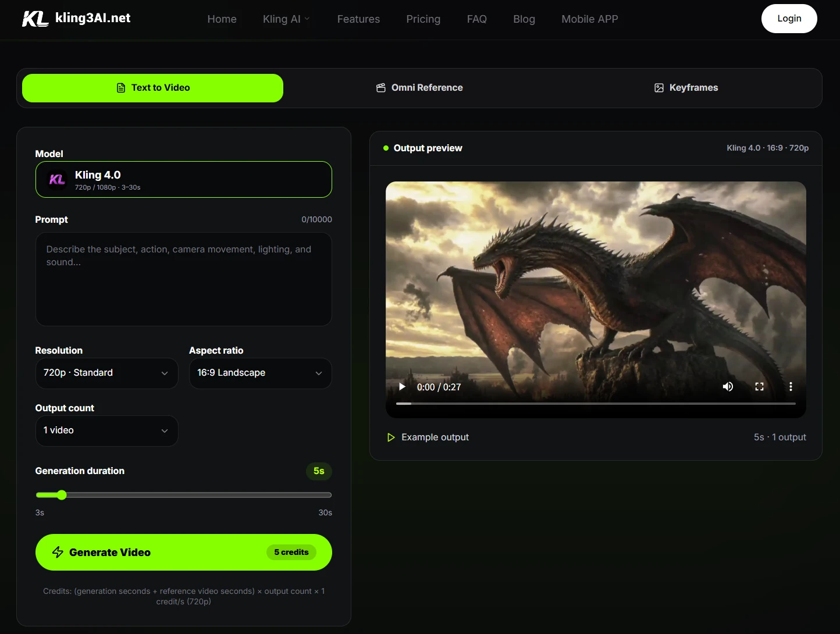Open the video's three-dot options menu

pyautogui.click(x=791, y=387)
